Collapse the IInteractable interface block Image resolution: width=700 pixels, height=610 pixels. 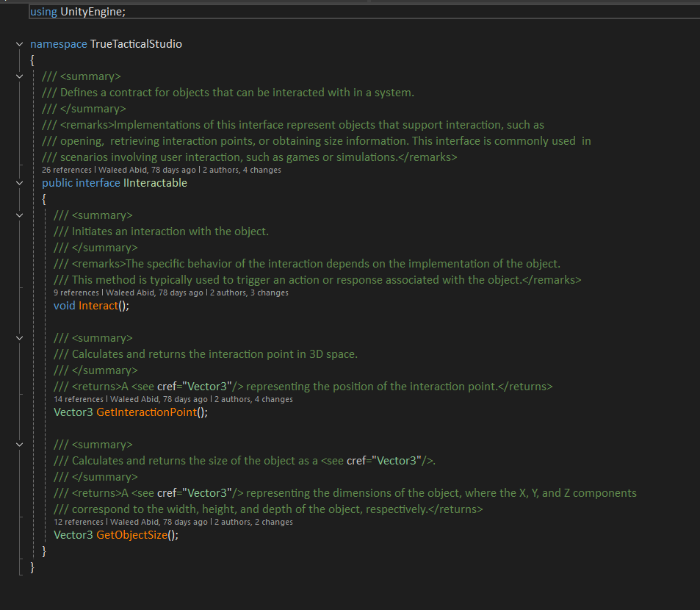point(19,183)
